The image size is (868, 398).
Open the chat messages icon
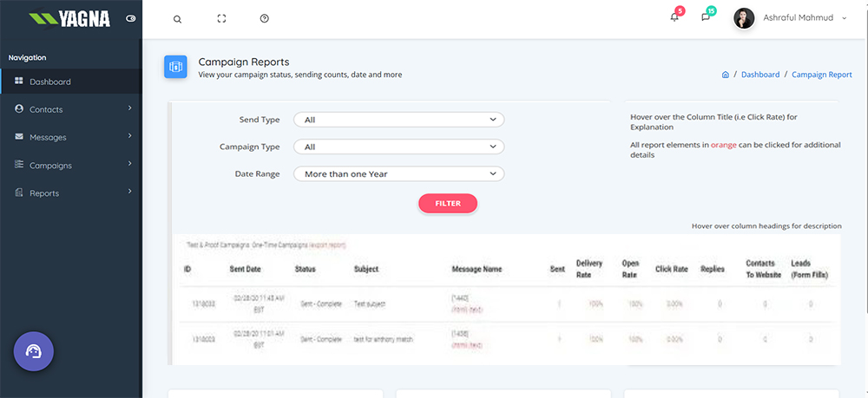(x=706, y=17)
